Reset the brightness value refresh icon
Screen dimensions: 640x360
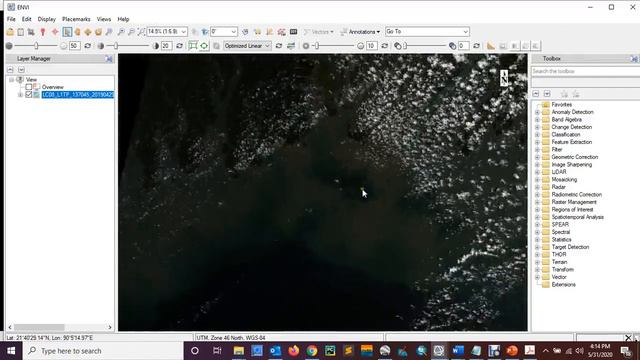pyautogui.click(x=87, y=46)
